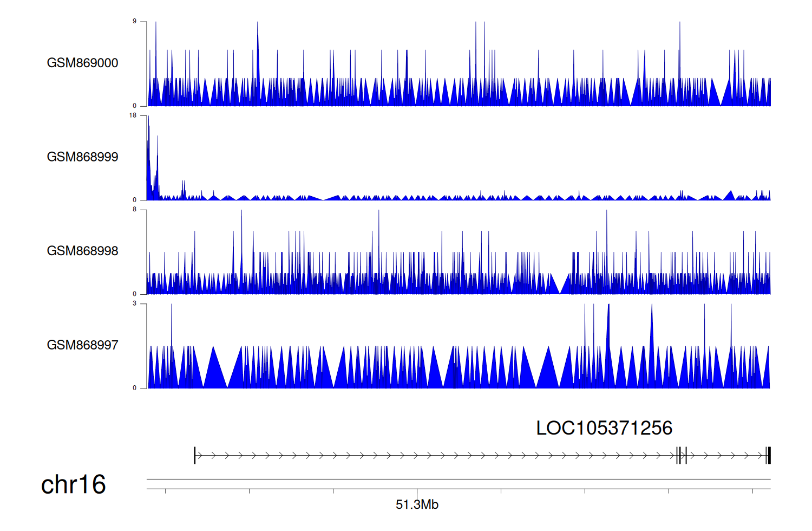The image size is (812, 531).
Task: Click the coverage gap in GSM868998 track
Action: (560, 287)
